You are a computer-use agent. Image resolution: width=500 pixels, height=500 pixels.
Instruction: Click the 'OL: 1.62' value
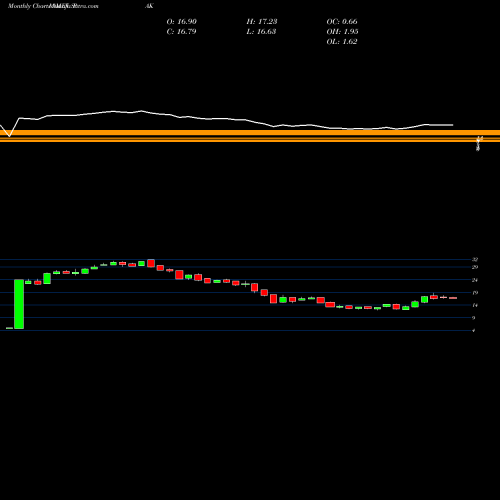(x=342, y=41)
